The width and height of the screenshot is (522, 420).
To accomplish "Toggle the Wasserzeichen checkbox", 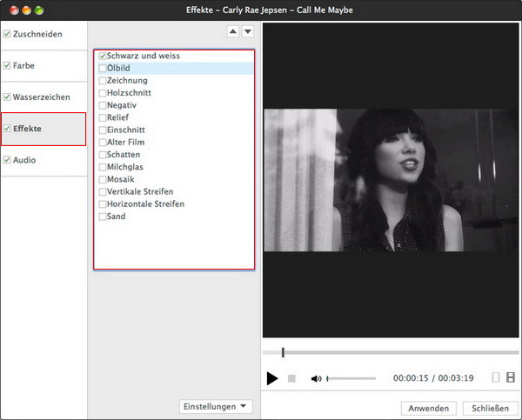I will point(7,97).
